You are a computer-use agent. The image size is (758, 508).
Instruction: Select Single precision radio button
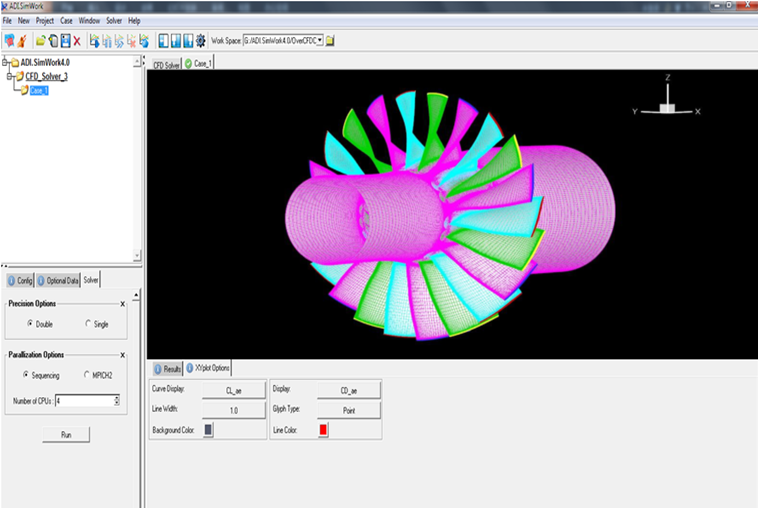[x=88, y=323]
